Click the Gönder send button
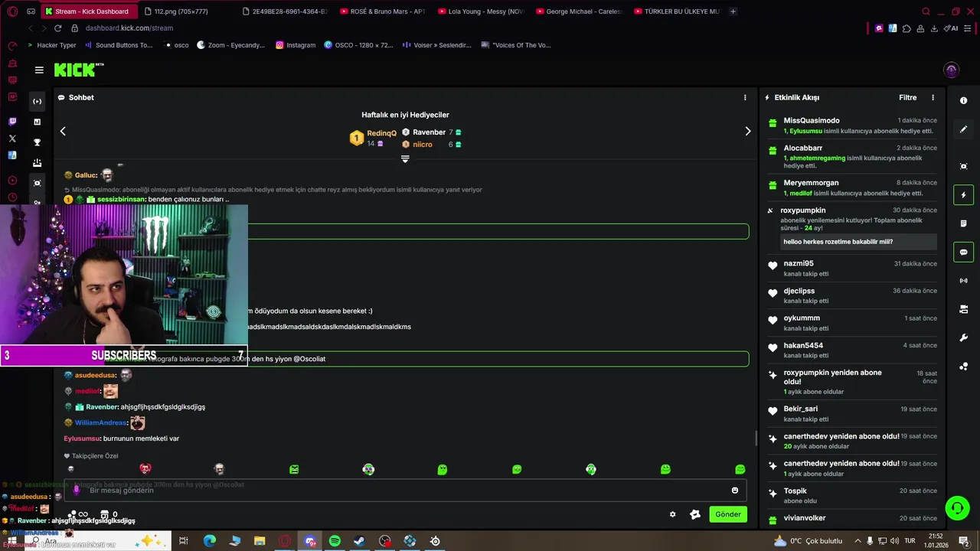The height and width of the screenshot is (551, 980). click(728, 514)
